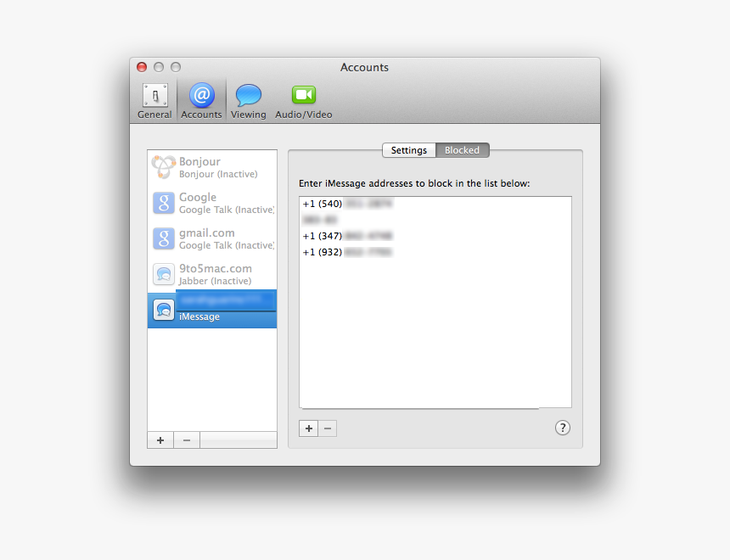The height and width of the screenshot is (560, 730).
Task: Select the Accounts toolbar icon
Action: point(201,101)
